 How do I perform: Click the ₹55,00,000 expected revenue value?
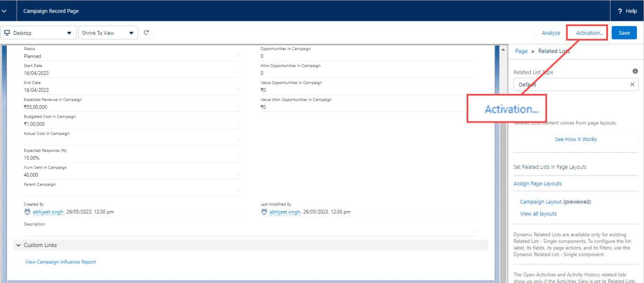(x=36, y=107)
